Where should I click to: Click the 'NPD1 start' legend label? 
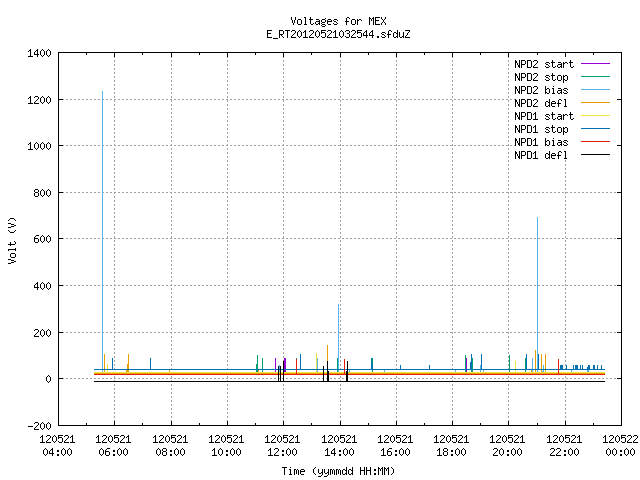[544, 116]
